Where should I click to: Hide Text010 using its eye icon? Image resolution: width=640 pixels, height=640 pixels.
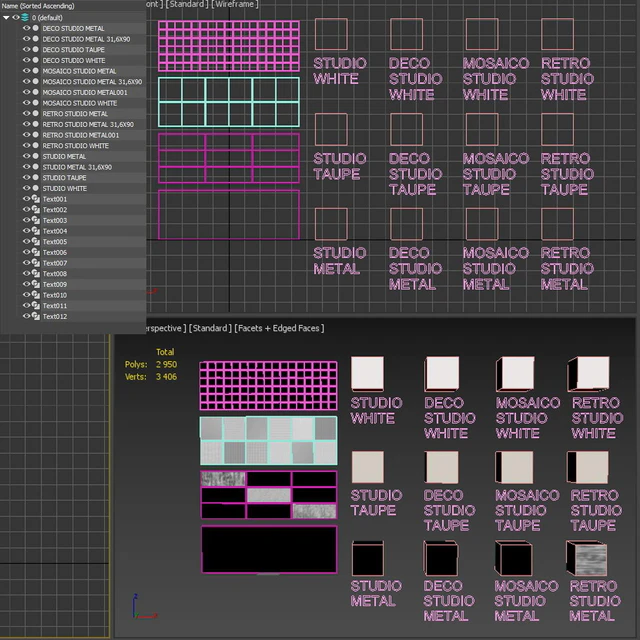pyautogui.click(x=27, y=295)
